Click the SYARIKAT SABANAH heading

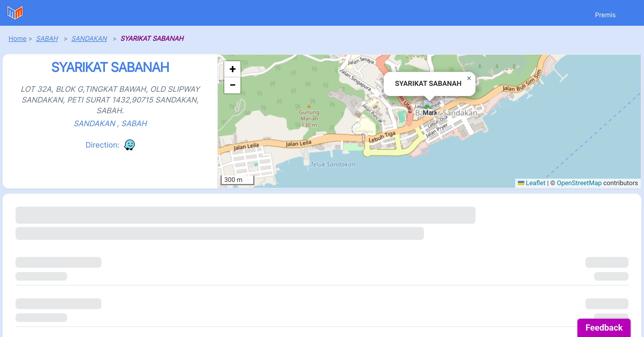[x=110, y=67]
